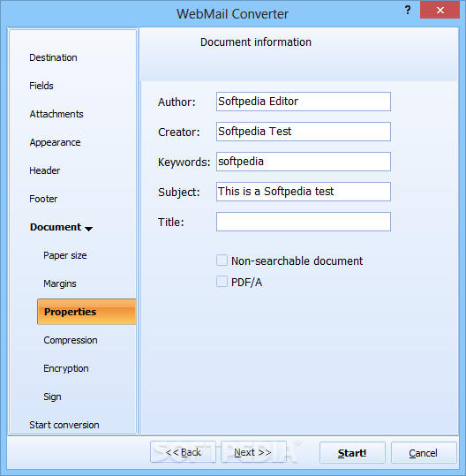Click the Next >> button

[253, 452]
